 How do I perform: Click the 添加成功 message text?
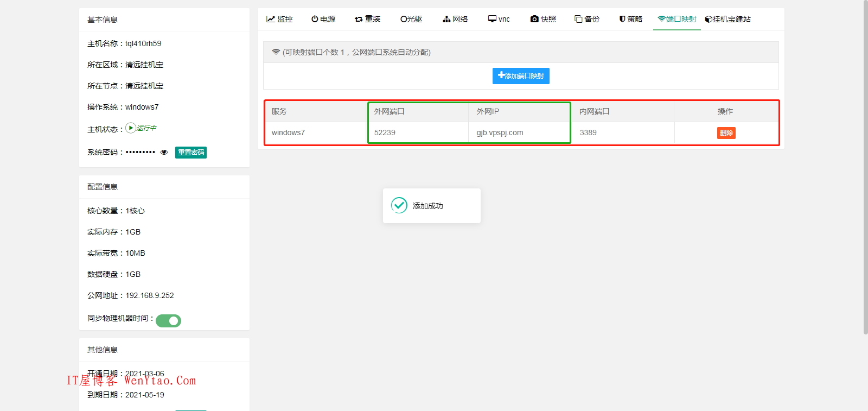(x=427, y=206)
